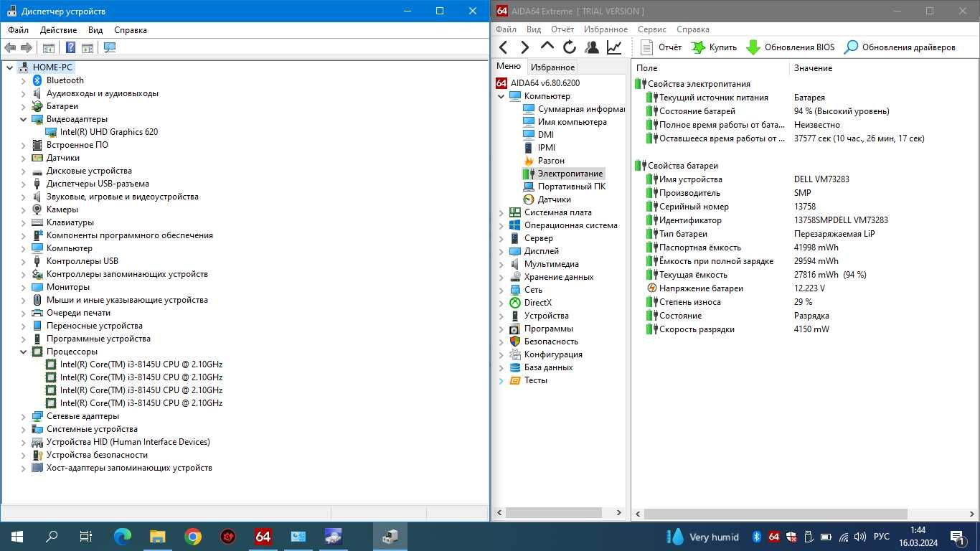Click Безопасность shield icon in AIDA64
Viewport: 980px width, 551px height.
(x=514, y=342)
